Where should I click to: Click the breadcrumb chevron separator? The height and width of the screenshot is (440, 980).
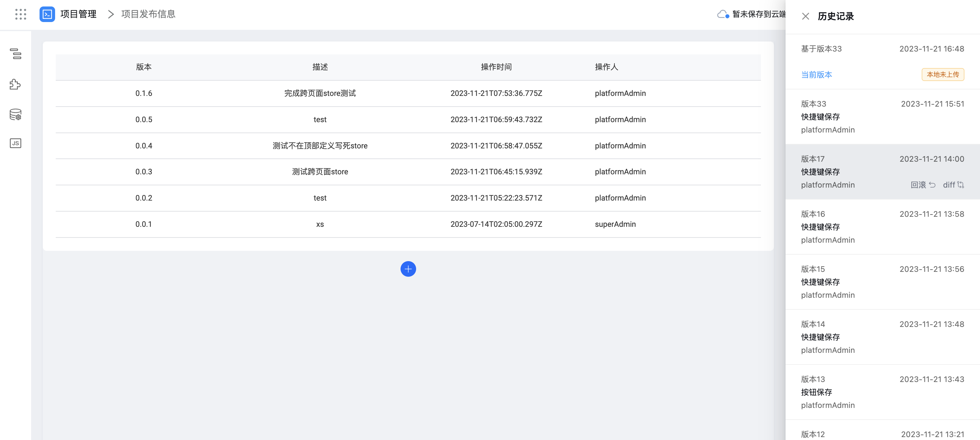pyautogui.click(x=111, y=15)
